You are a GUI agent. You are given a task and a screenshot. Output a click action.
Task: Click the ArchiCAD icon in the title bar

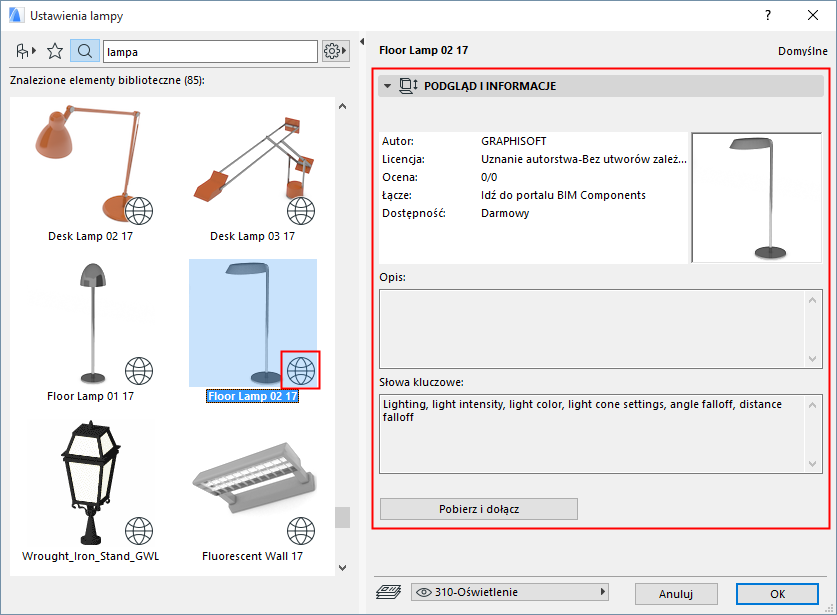coord(15,15)
